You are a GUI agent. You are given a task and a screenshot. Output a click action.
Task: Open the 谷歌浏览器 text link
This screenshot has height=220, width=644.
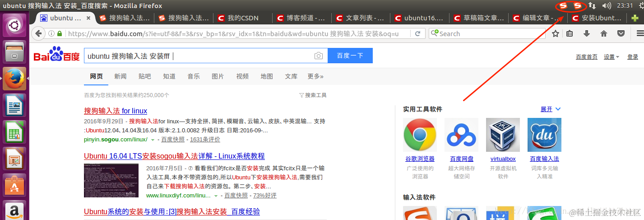[420, 159]
